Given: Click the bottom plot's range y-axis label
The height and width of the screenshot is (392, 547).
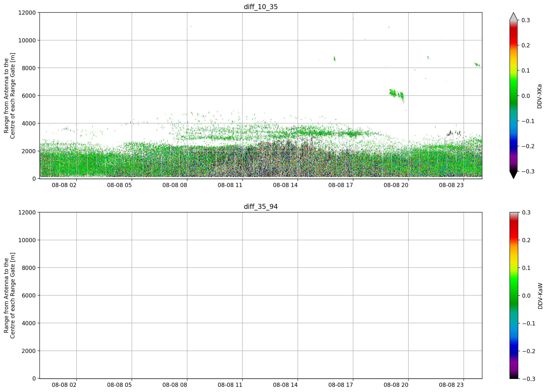Looking at the screenshot, I should 9,295.
